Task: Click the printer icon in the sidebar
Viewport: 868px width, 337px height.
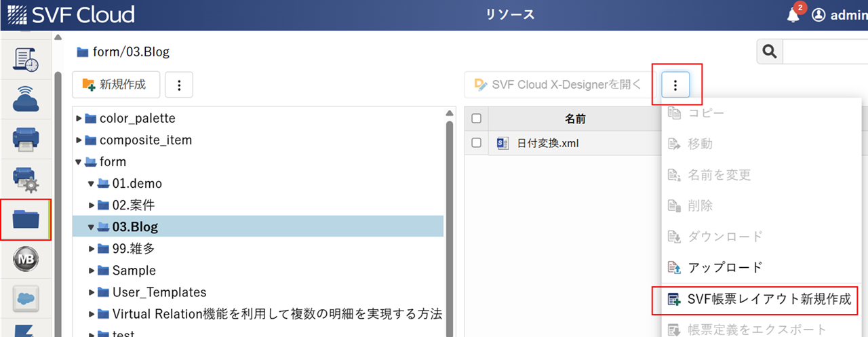Action: click(26, 140)
